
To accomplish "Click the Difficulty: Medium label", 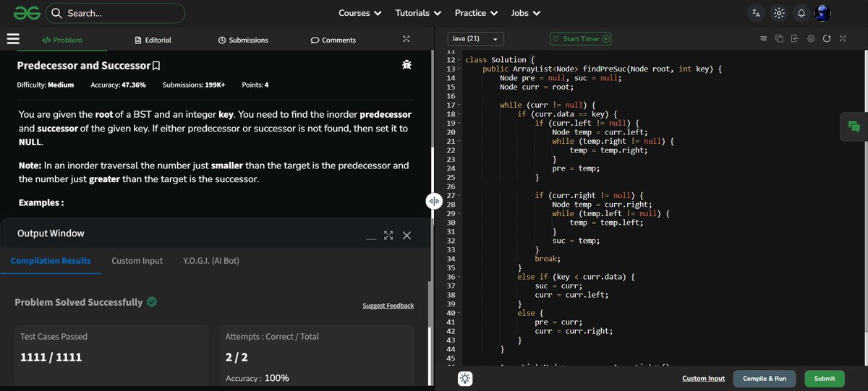I will click(x=46, y=85).
